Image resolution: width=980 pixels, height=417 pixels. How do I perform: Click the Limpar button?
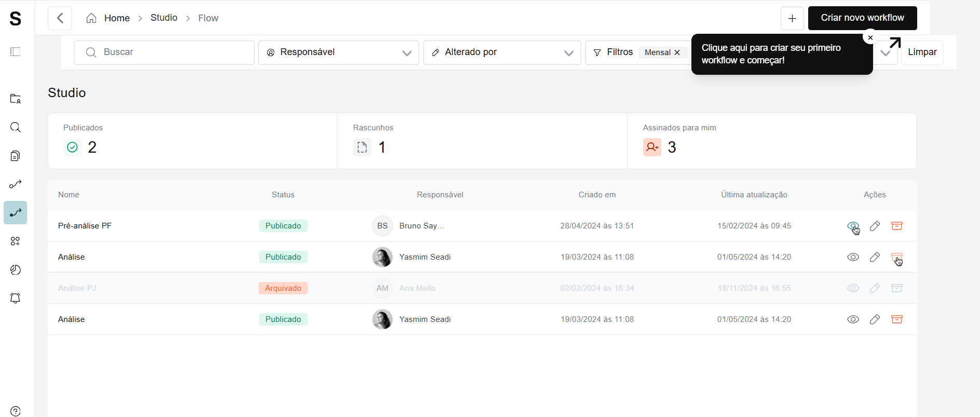tap(922, 52)
